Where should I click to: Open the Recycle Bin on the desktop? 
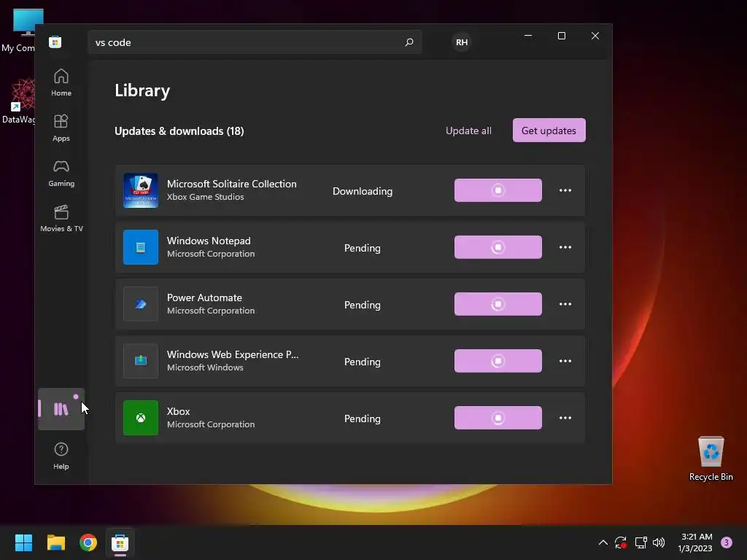(711, 458)
